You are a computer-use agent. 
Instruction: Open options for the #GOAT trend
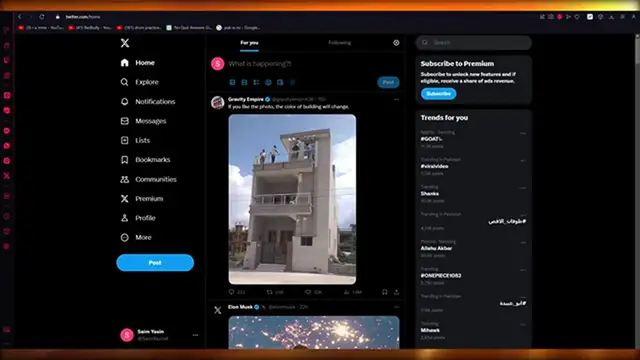pos(523,133)
